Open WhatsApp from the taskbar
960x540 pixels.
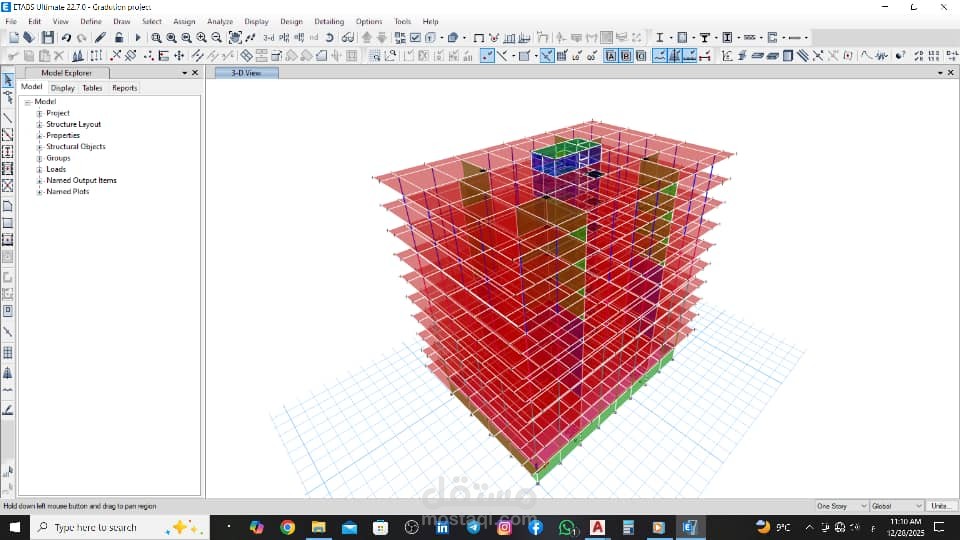567,527
